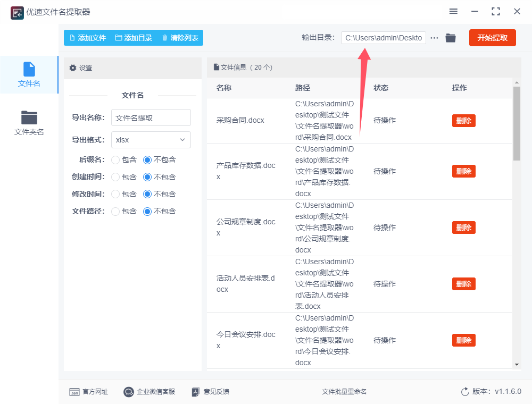Click the file list scrollbar thumb

click(517, 124)
